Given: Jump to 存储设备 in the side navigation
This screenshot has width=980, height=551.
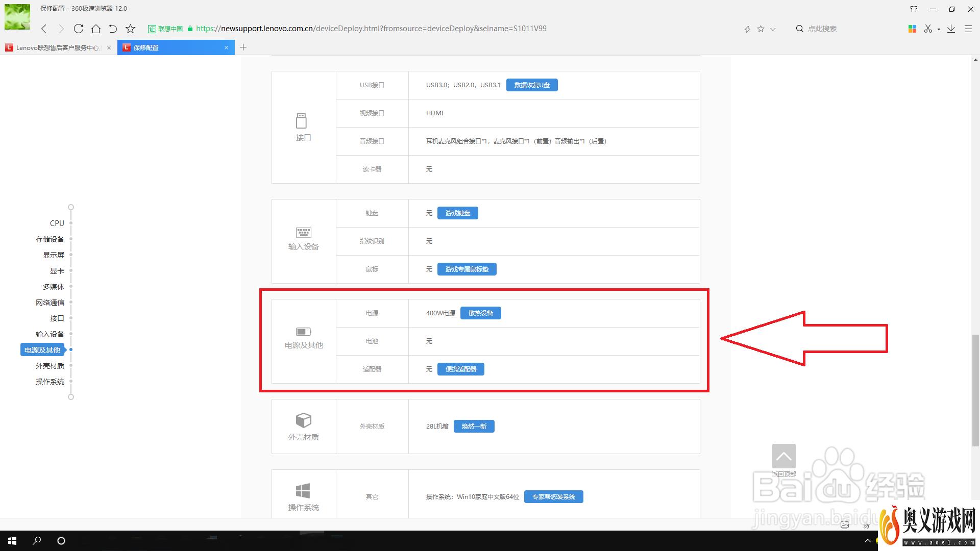Looking at the screenshot, I should point(50,239).
